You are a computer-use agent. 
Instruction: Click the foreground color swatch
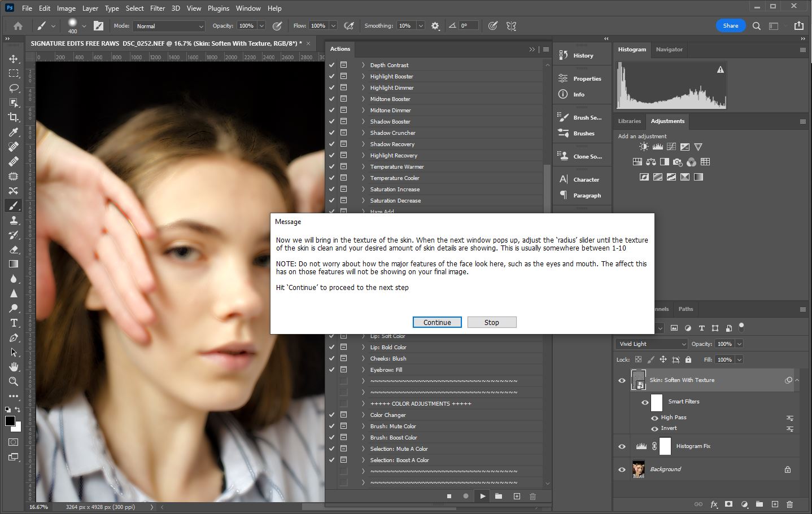[x=10, y=421]
